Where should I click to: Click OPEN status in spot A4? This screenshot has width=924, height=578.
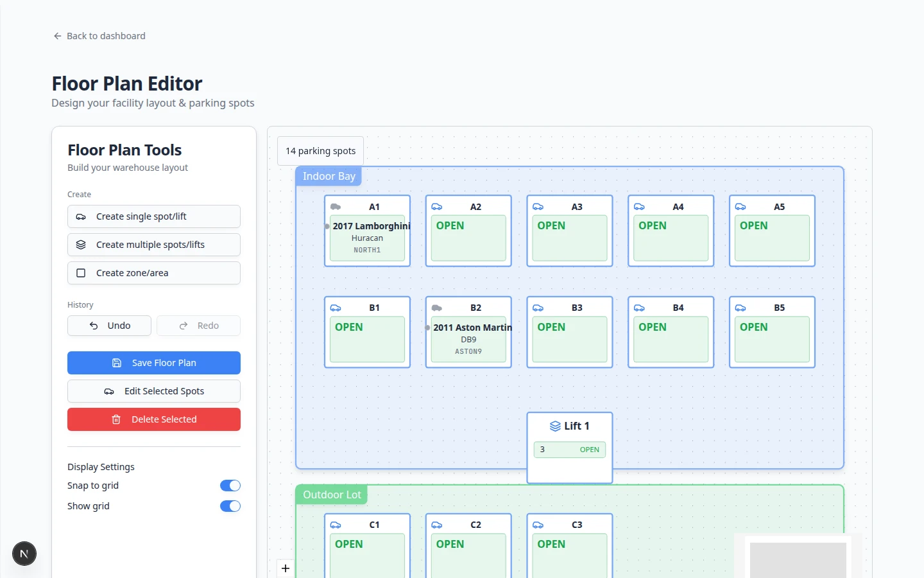[x=653, y=225]
